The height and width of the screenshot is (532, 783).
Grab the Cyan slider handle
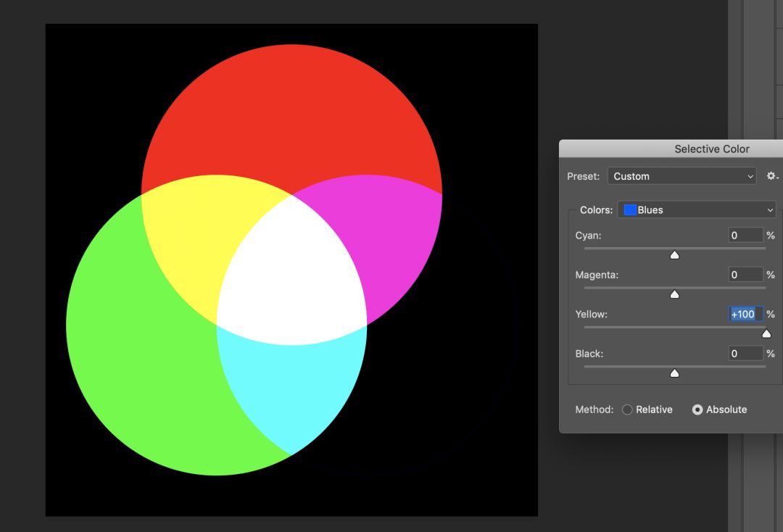[x=674, y=254]
